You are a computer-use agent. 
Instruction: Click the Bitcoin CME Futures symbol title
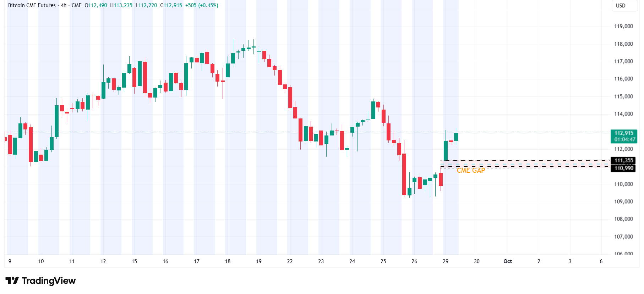click(x=32, y=5)
